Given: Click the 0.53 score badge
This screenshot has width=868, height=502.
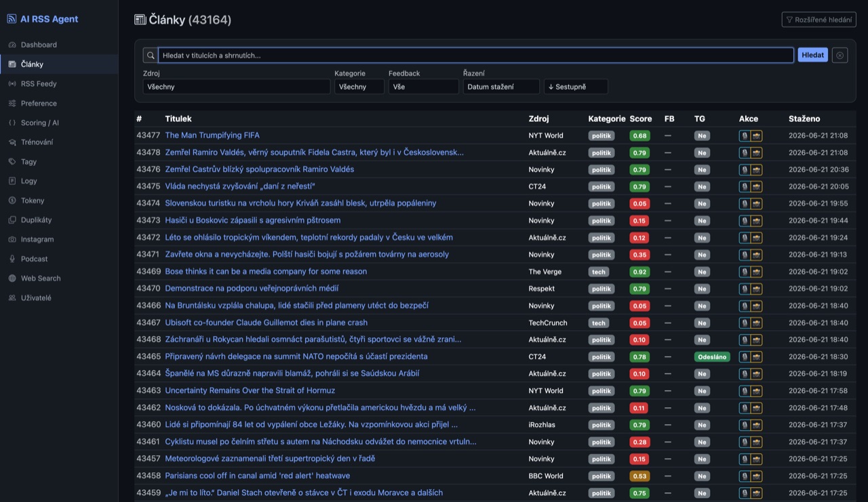Looking at the screenshot, I should 639,476.
